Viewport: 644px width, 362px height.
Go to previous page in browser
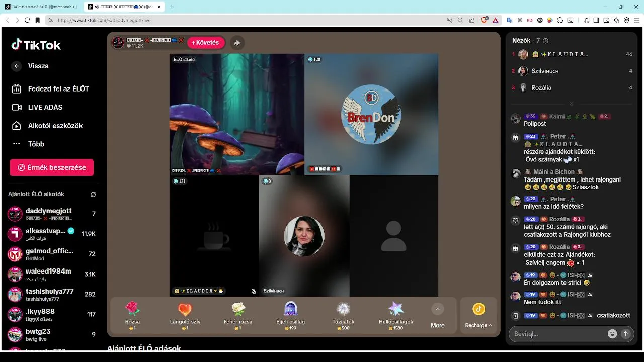[7, 20]
